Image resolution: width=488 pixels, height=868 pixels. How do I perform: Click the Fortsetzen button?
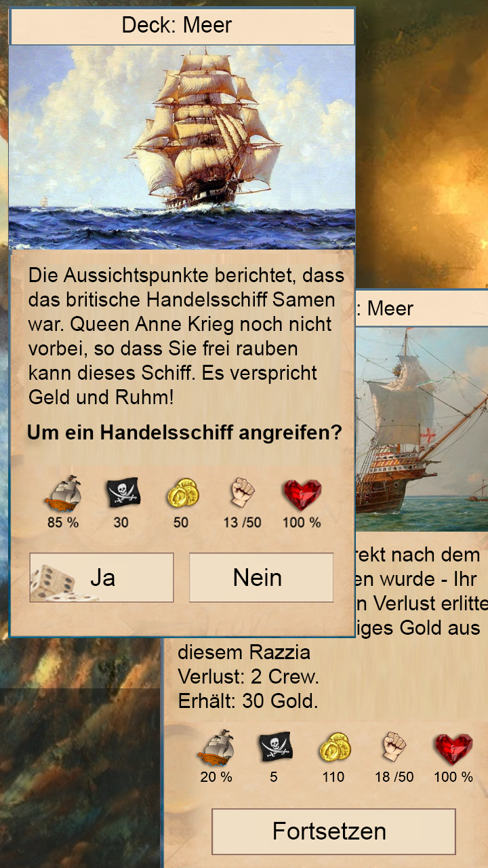pyautogui.click(x=333, y=831)
